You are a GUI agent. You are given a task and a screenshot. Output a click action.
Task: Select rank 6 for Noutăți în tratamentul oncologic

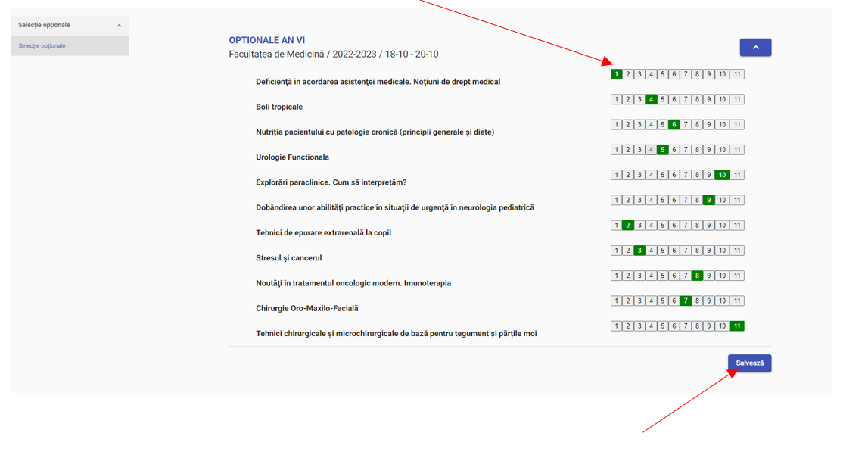pyautogui.click(x=674, y=276)
